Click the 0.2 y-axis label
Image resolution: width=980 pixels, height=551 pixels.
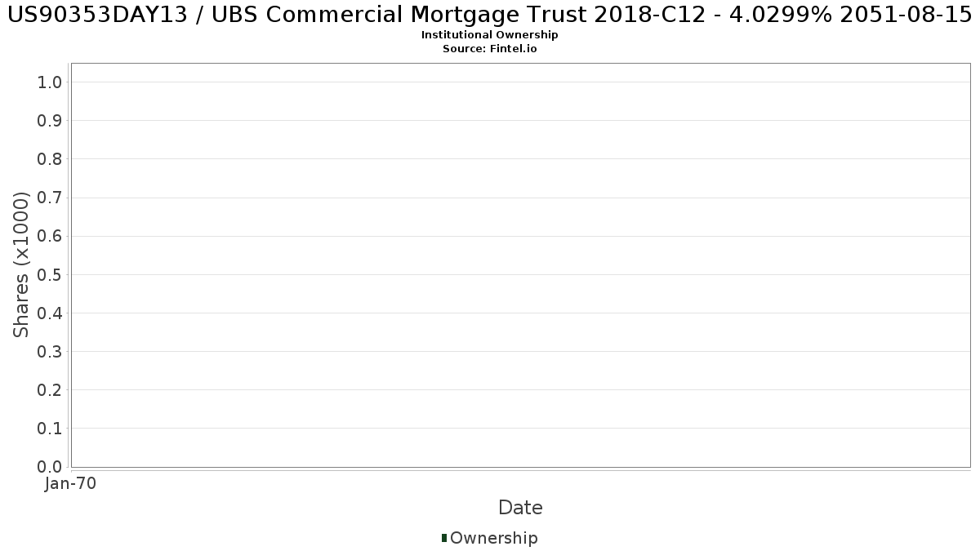pyautogui.click(x=50, y=389)
